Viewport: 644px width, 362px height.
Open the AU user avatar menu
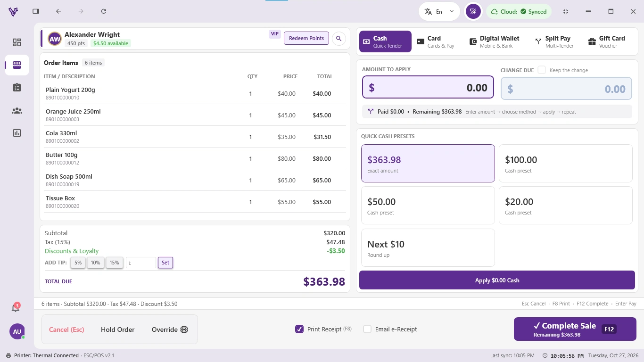coord(17,331)
